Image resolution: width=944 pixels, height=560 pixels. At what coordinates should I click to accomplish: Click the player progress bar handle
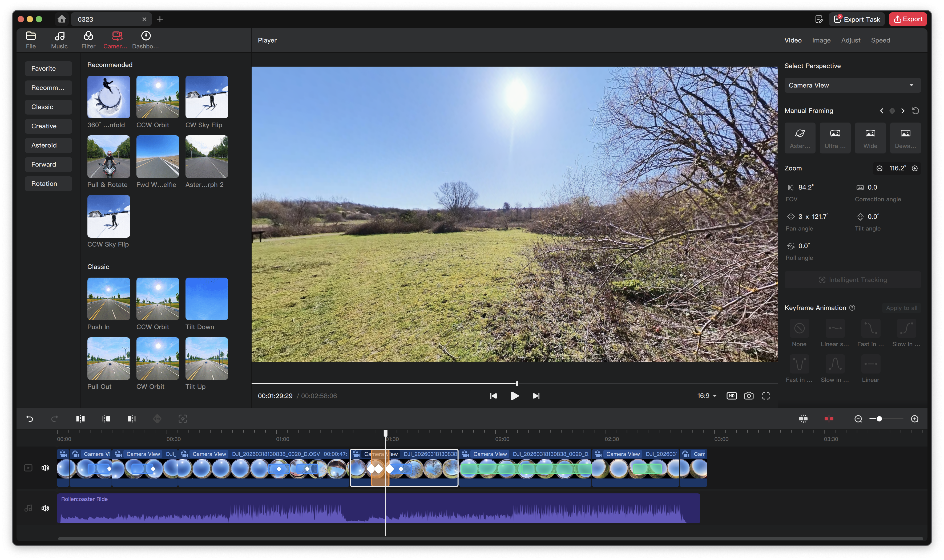[x=517, y=383]
